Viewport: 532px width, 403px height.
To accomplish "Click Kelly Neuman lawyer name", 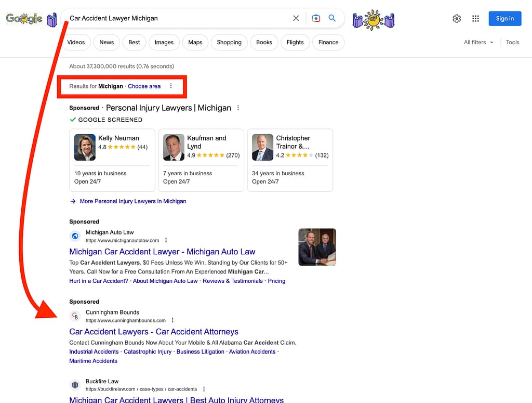I will point(119,138).
